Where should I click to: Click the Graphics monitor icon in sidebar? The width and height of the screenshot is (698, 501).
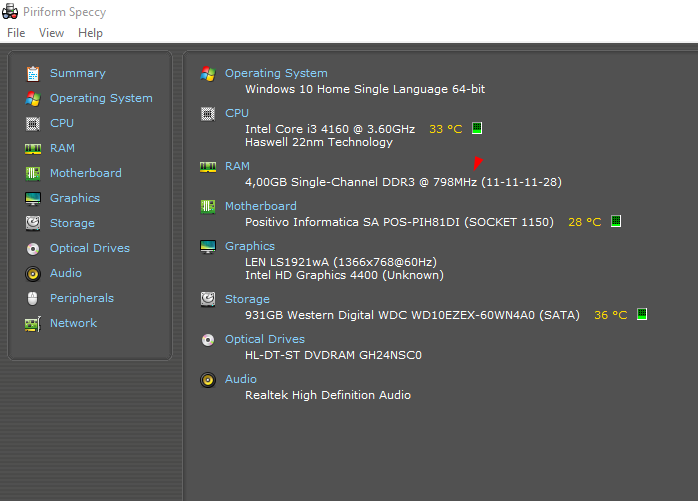pos(33,198)
